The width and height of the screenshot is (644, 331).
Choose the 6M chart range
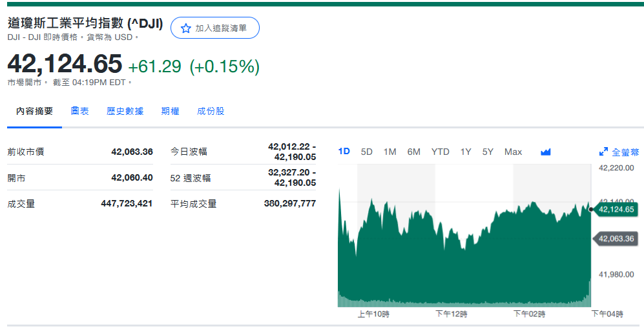[414, 152]
